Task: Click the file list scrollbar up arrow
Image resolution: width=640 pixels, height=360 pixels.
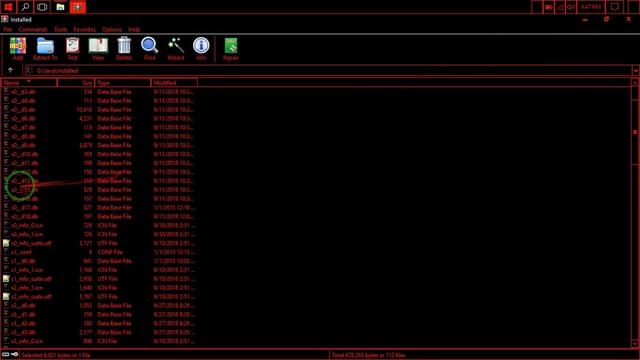Action: (x=635, y=82)
